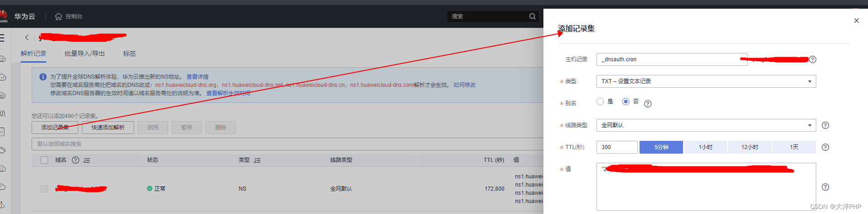
Task: Choose the 1小时 TTL preset
Action: pyautogui.click(x=705, y=147)
